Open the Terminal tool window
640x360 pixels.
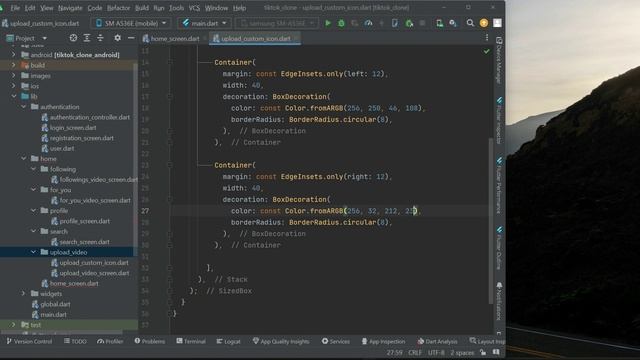coord(191,341)
